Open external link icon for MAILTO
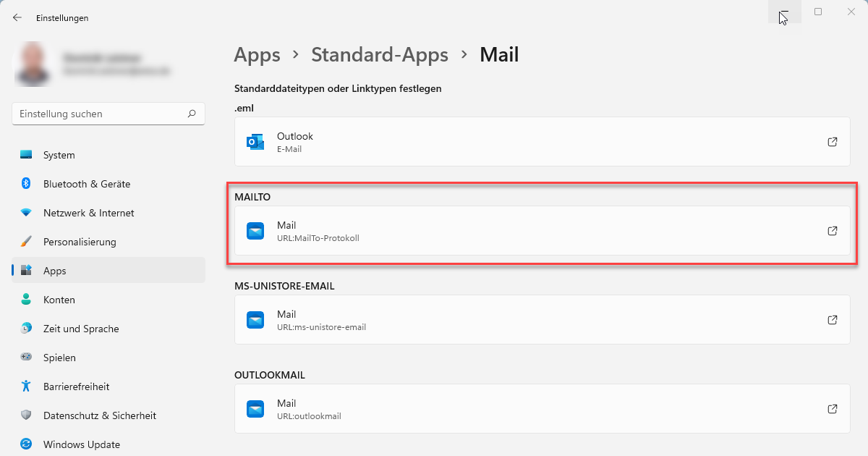 click(x=832, y=231)
